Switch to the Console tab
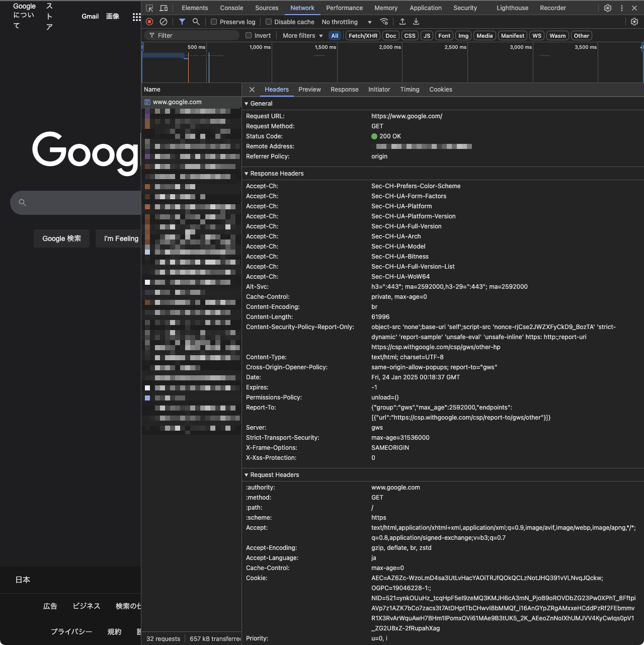Viewport: 644px width, 645px height. click(x=231, y=8)
